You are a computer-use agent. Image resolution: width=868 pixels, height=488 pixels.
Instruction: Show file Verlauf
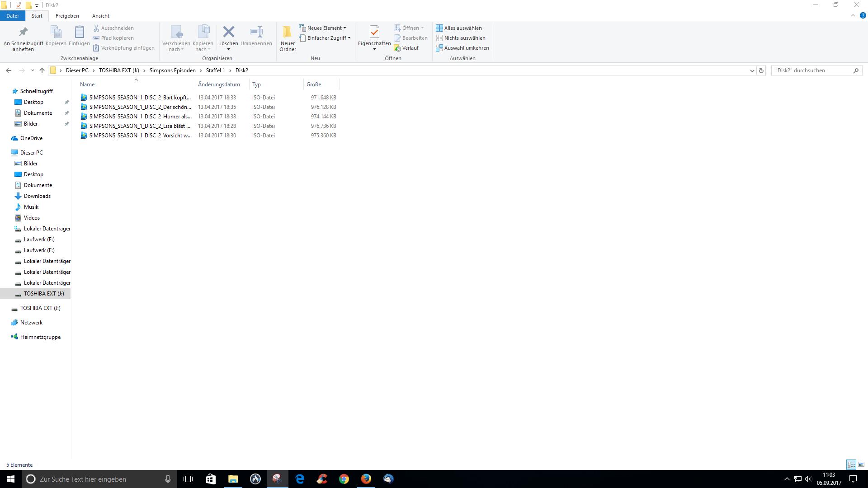pos(406,48)
